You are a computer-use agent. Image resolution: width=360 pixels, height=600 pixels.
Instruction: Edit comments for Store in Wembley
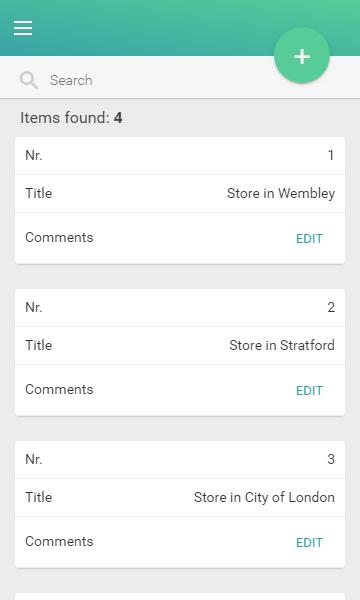[x=309, y=238]
